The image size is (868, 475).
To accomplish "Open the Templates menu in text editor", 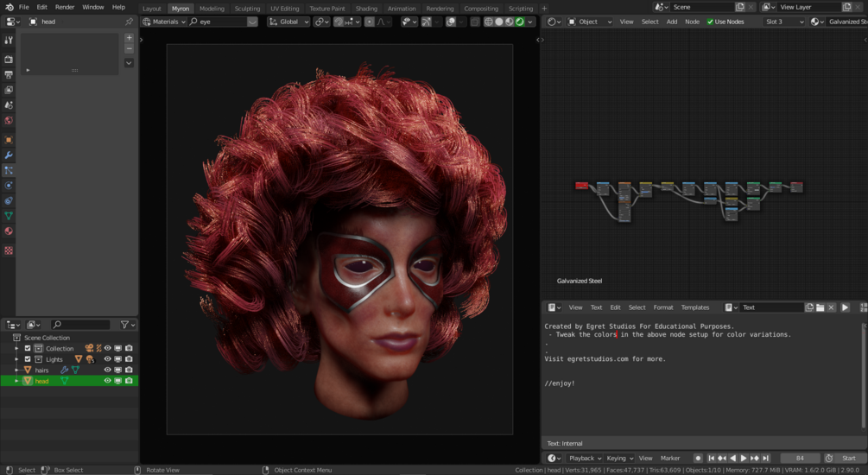I will tap(694, 307).
